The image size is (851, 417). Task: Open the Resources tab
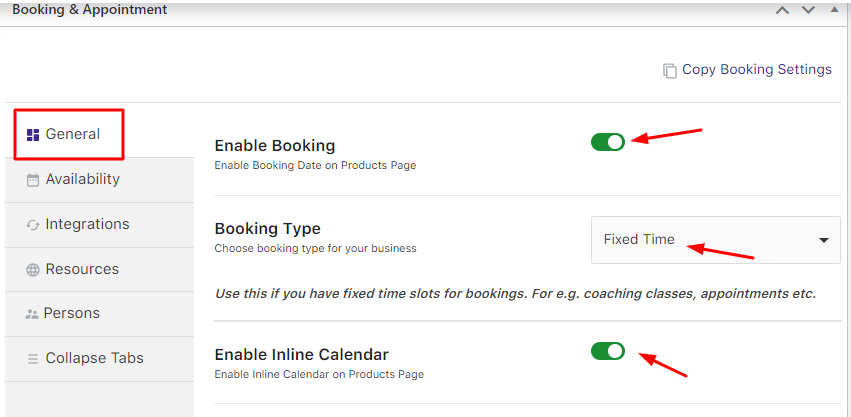pos(99,269)
